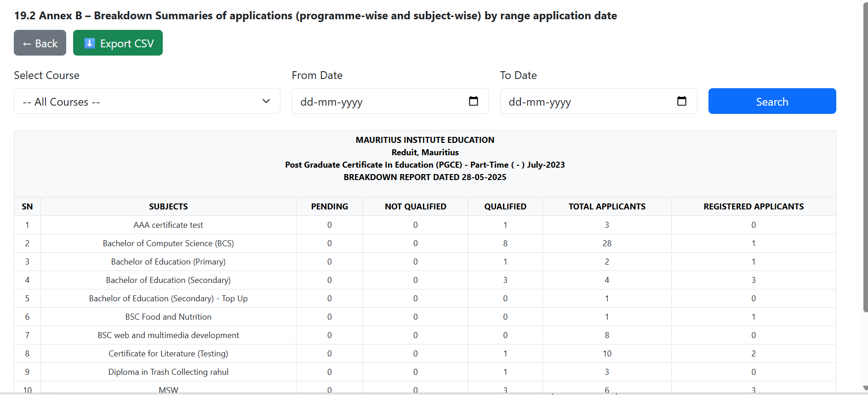The width and height of the screenshot is (868, 395).
Task: Click the chevron arrow in All Courses combo
Action: (266, 102)
